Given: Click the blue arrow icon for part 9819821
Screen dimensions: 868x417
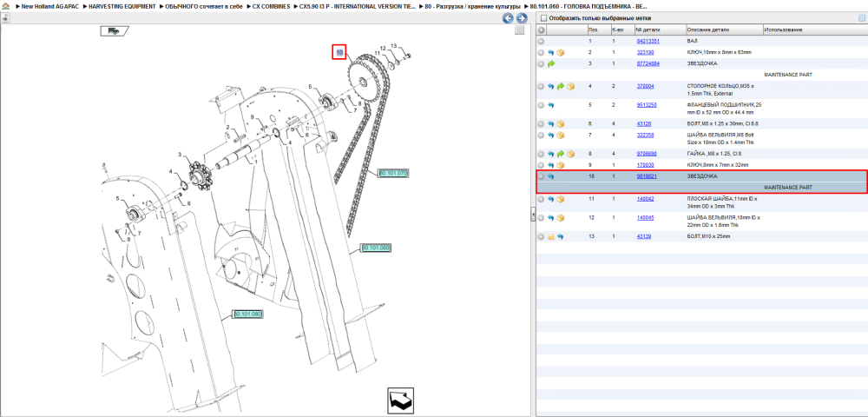Looking at the screenshot, I should (x=551, y=176).
